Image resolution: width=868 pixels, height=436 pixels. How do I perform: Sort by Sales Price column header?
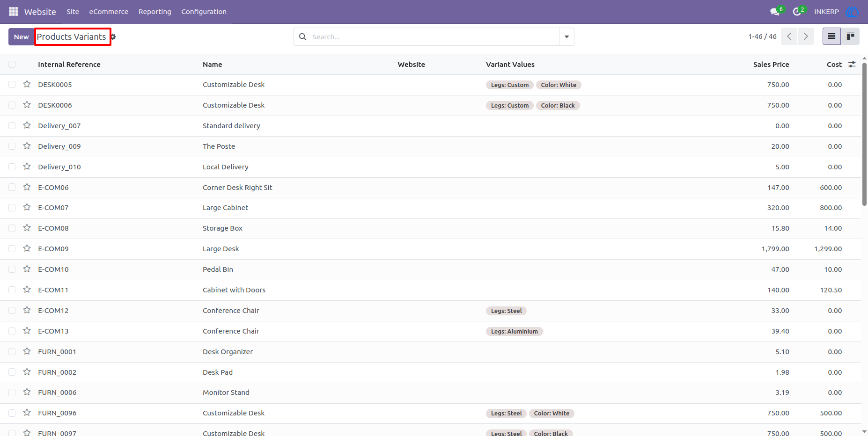click(x=771, y=65)
